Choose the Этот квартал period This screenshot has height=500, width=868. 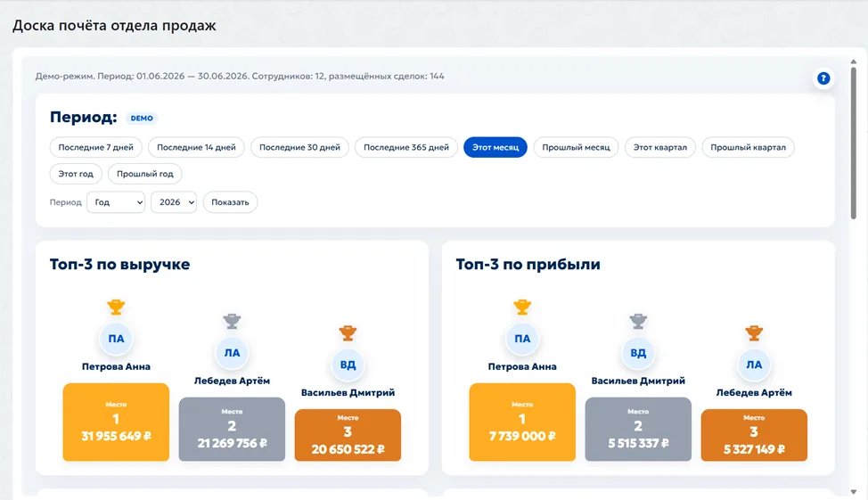[659, 147]
